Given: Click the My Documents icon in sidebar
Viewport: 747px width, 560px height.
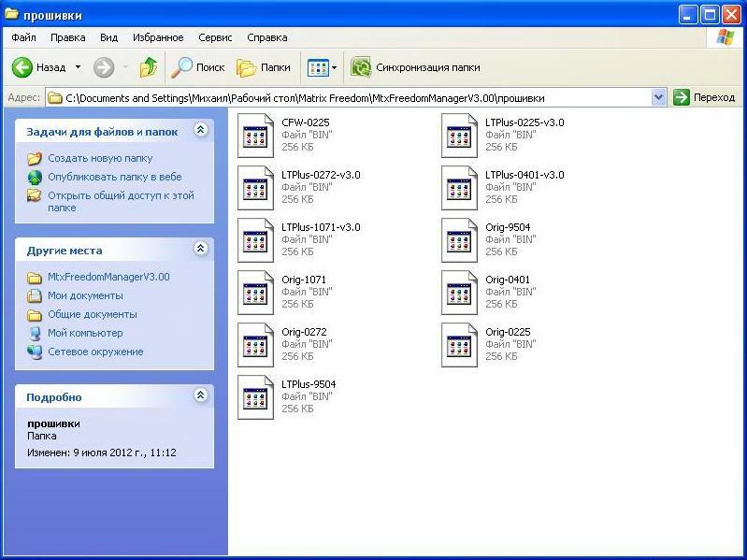Looking at the screenshot, I should click(x=35, y=295).
